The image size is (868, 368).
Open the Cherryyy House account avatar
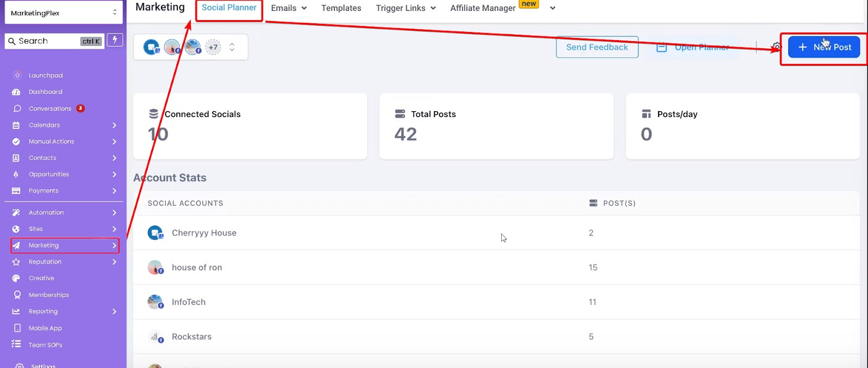[x=155, y=233]
